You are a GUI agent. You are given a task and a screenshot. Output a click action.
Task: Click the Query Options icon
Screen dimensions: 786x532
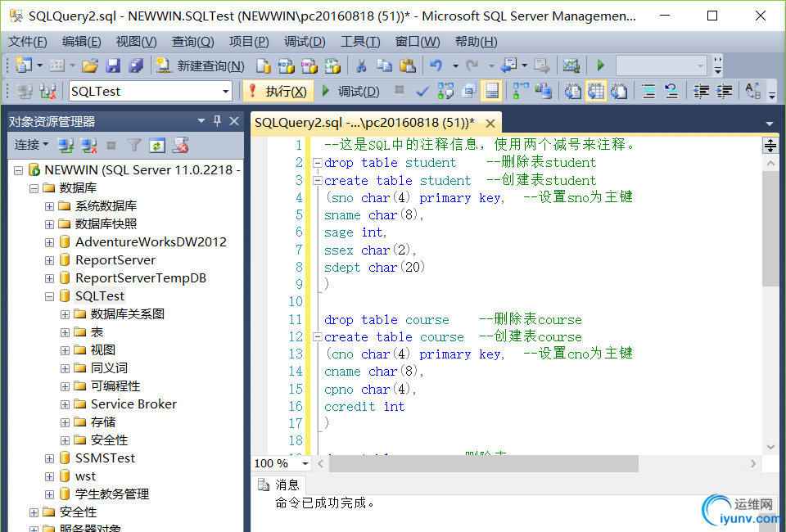click(468, 91)
